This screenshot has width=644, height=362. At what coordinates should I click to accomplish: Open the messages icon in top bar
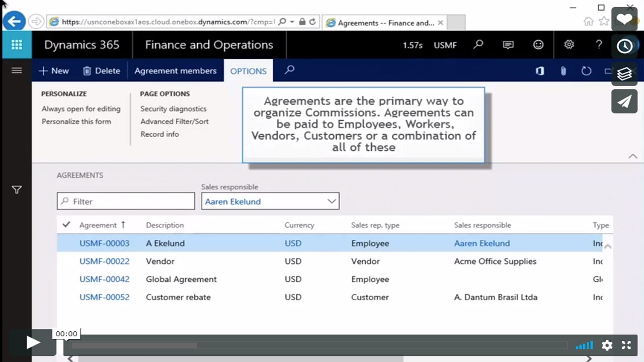coord(508,45)
